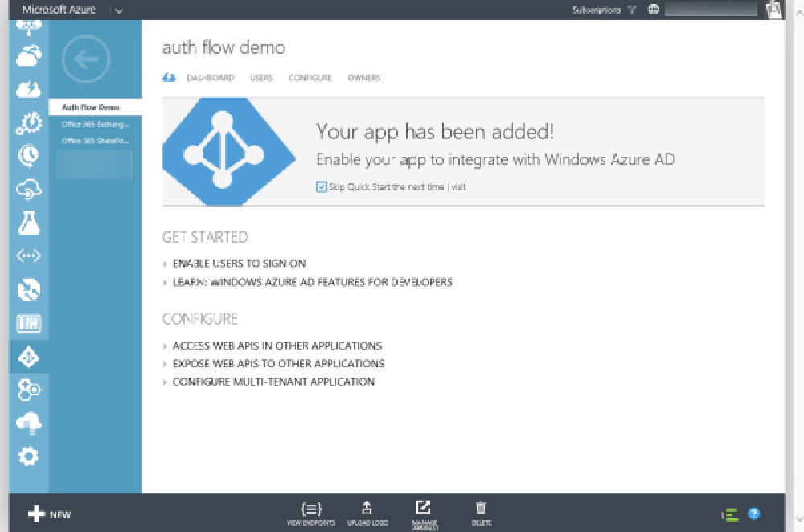Viewport: 804px width, 532px height.
Task: Click Upload Logo in bottom bar
Action: [367, 514]
